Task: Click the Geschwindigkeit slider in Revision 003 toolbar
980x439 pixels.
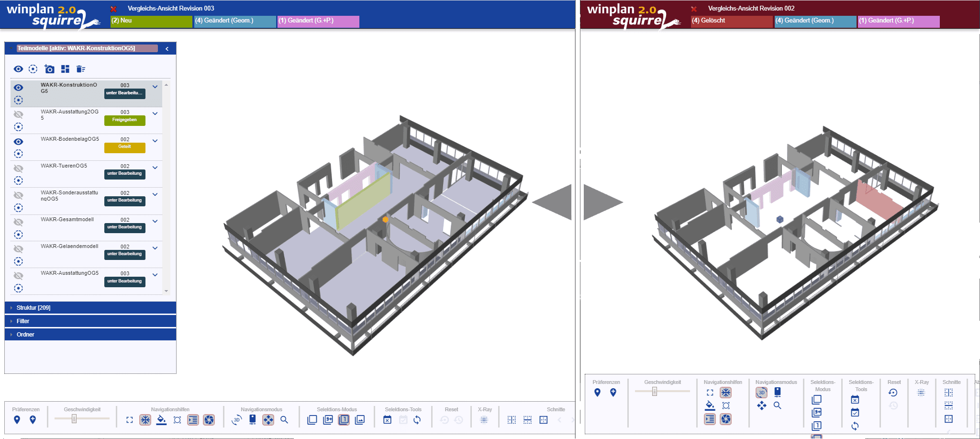Action: click(82, 419)
